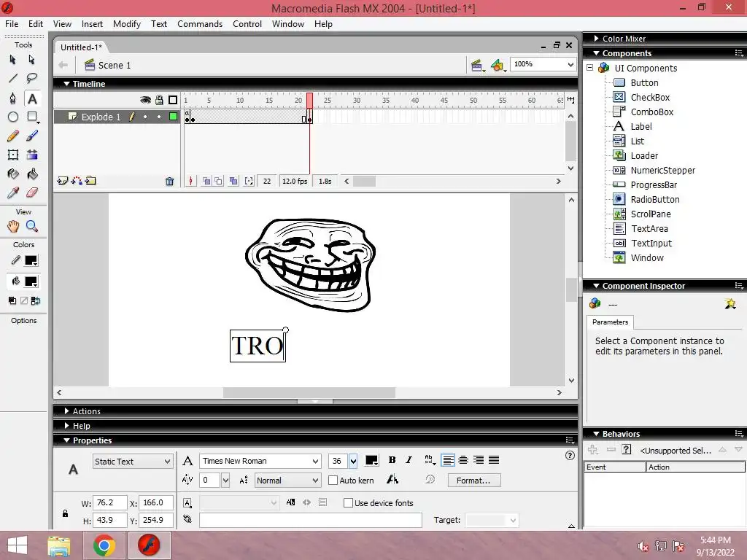Screen dimensions: 747x560
Task: Click the Insert Layer Folder icon
Action: (x=90, y=181)
